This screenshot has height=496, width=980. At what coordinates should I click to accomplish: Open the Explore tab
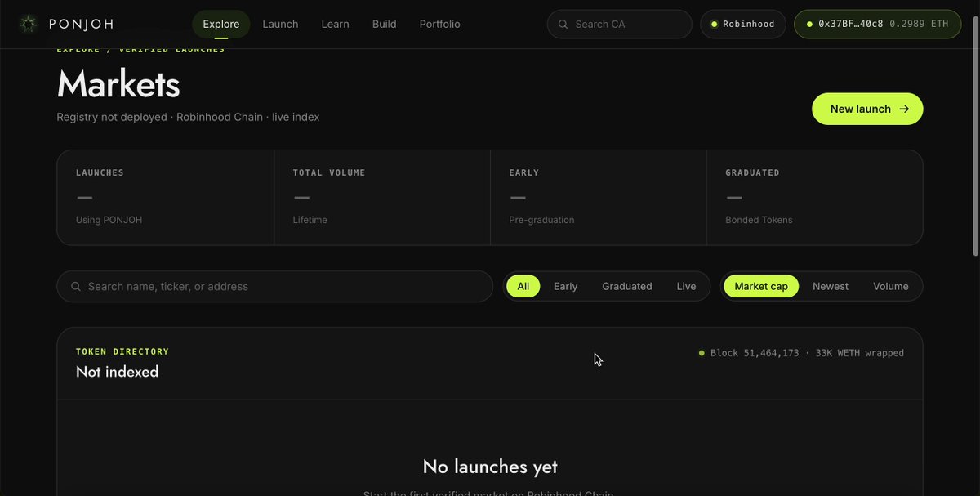[x=221, y=25]
